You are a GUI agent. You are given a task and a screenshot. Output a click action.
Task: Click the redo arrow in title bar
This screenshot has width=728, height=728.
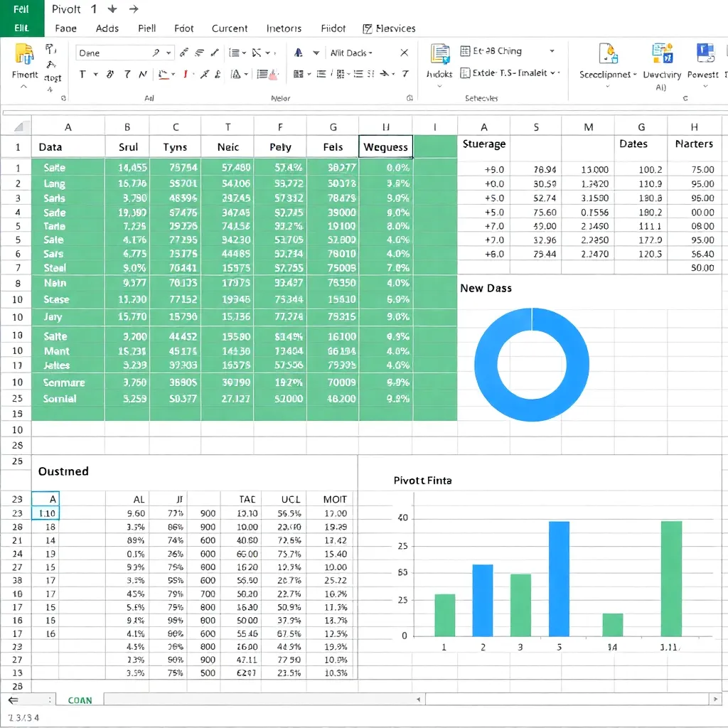[x=133, y=9]
